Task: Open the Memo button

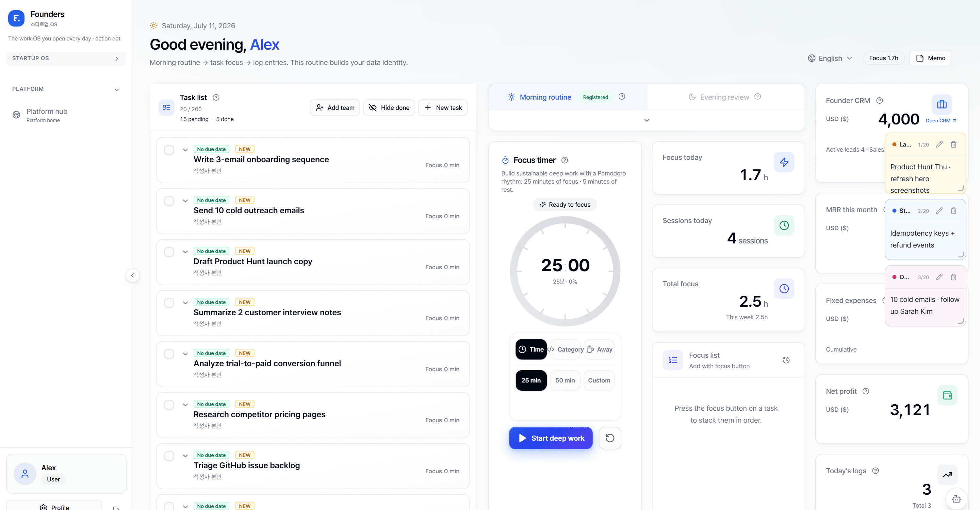Action: coord(930,58)
